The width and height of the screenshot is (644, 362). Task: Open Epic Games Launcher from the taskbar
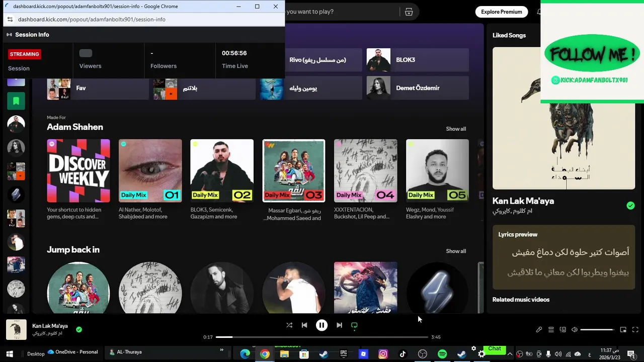(344, 354)
